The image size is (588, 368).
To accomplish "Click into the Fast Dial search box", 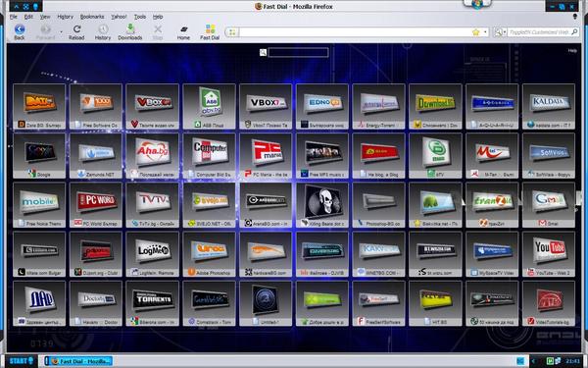I will [298, 53].
